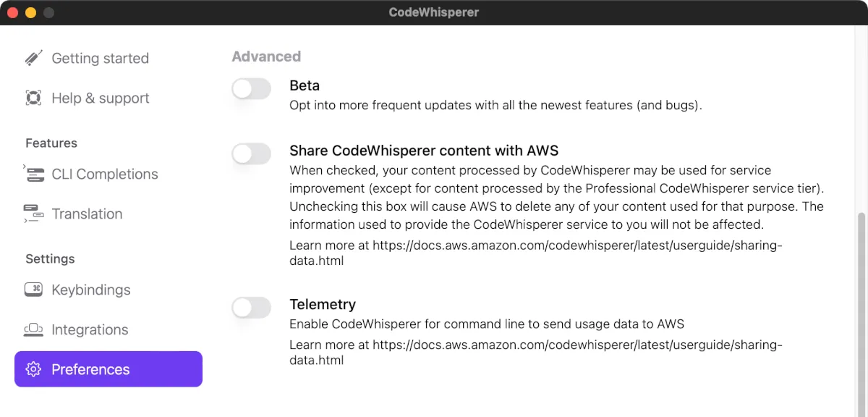Click the Help & support lifebuoy icon
Viewport: 868px width, 417px height.
pyautogui.click(x=33, y=98)
